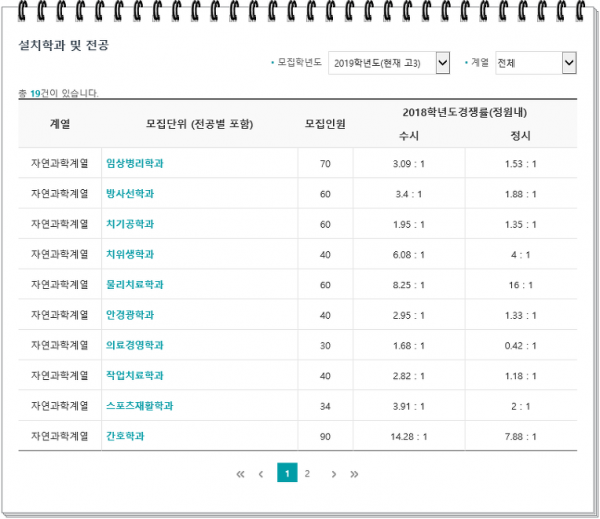Open the 의료경영학과 link
The image size is (600, 519).
point(135,345)
